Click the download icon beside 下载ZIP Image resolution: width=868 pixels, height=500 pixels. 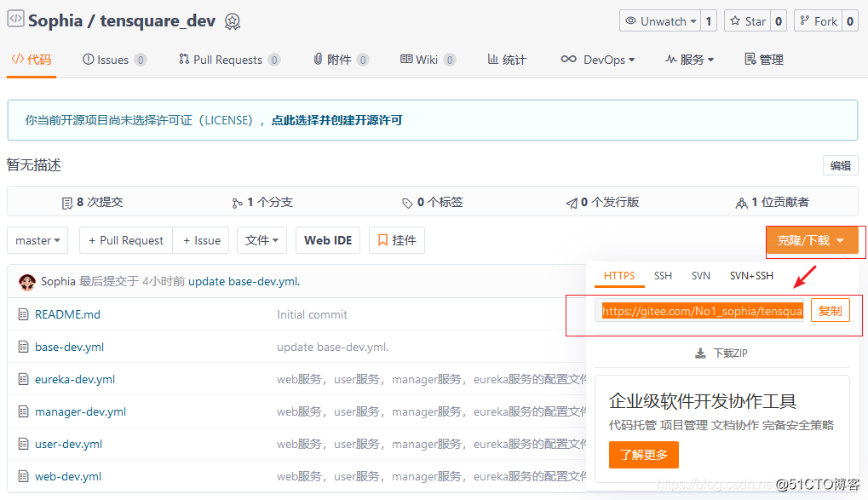coord(700,353)
